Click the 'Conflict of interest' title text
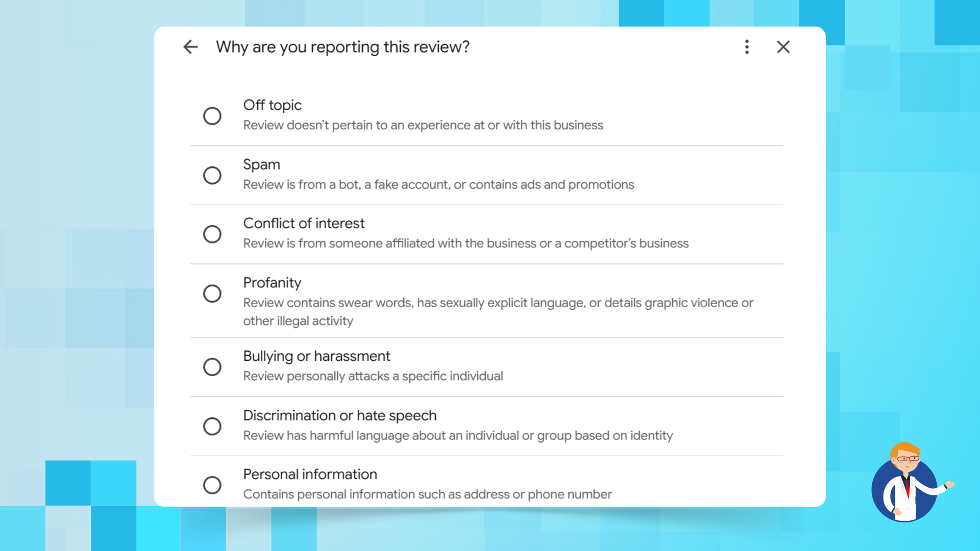Screen dimensions: 980x551 304,223
